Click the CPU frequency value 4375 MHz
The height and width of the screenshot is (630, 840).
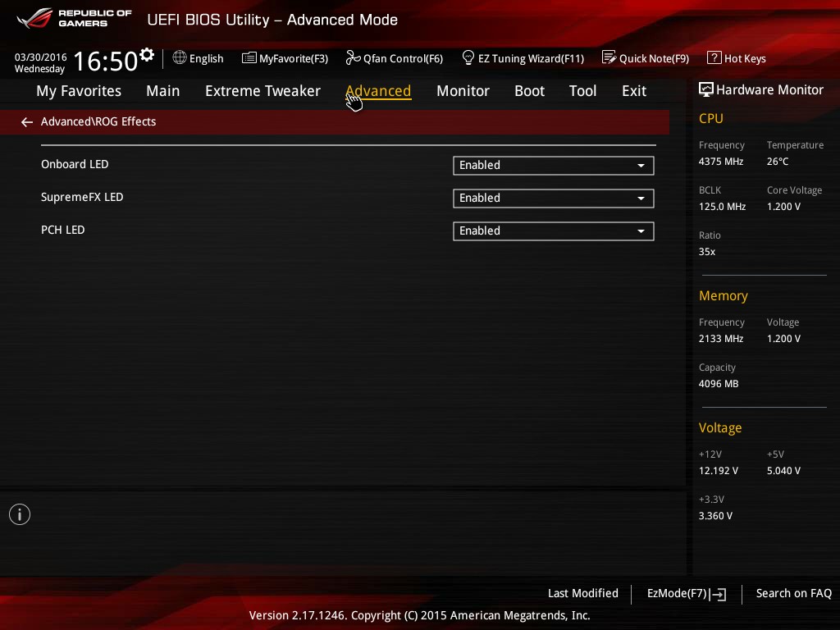721,162
